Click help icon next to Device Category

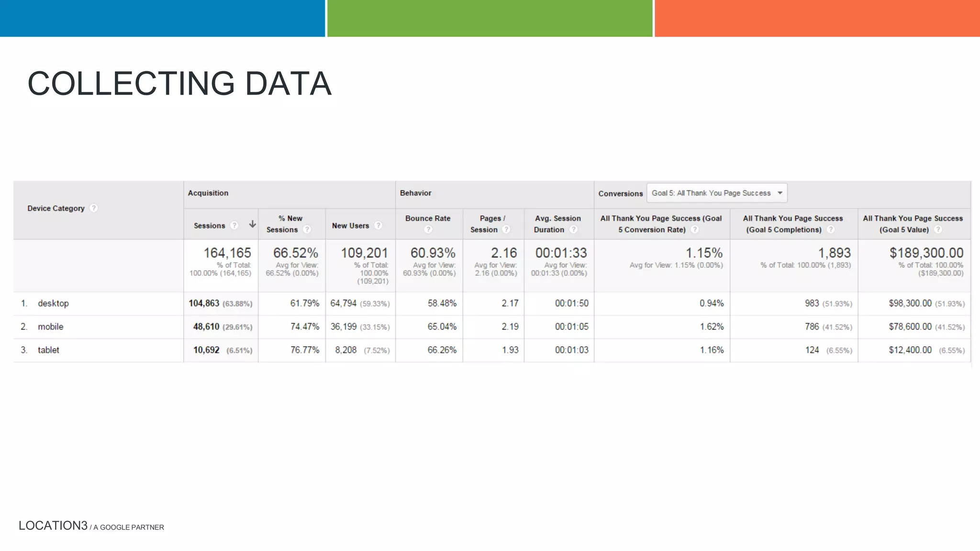(94, 208)
